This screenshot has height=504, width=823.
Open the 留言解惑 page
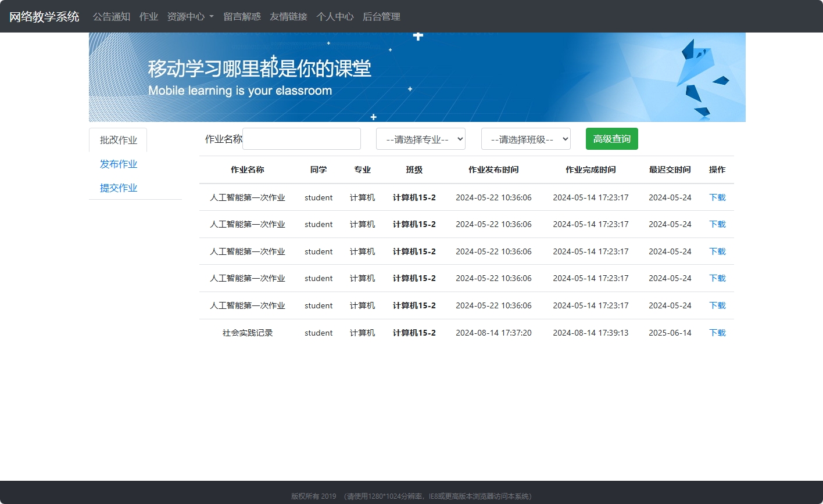tap(242, 16)
